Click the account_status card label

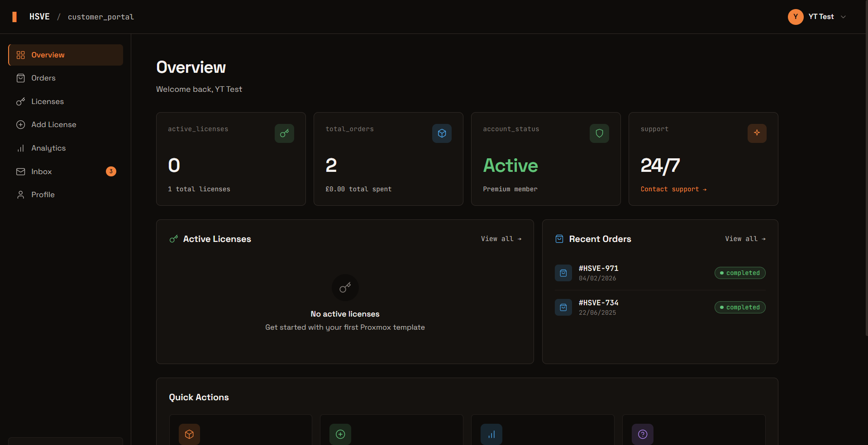tap(511, 129)
